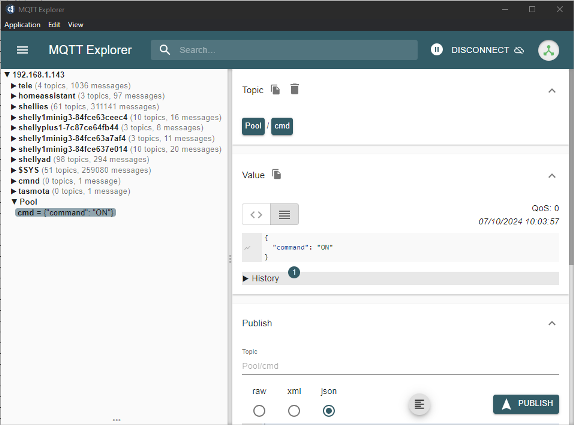574x425 pixels.
Task: Click the panel splitter handle
Action: pos(230,259)
